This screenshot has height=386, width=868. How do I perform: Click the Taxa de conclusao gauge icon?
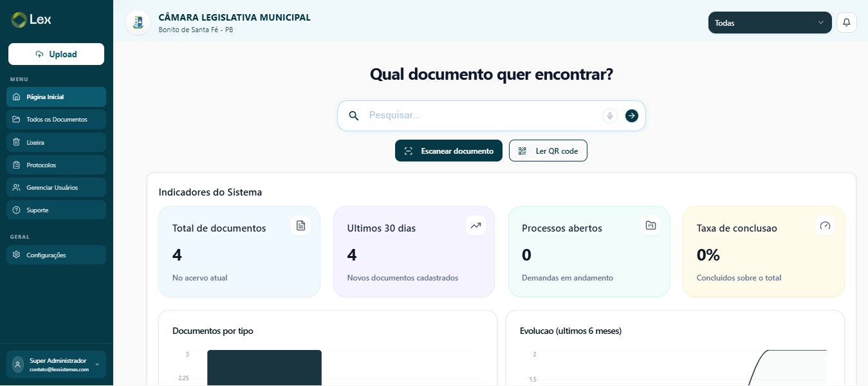[x=826, y=225]
